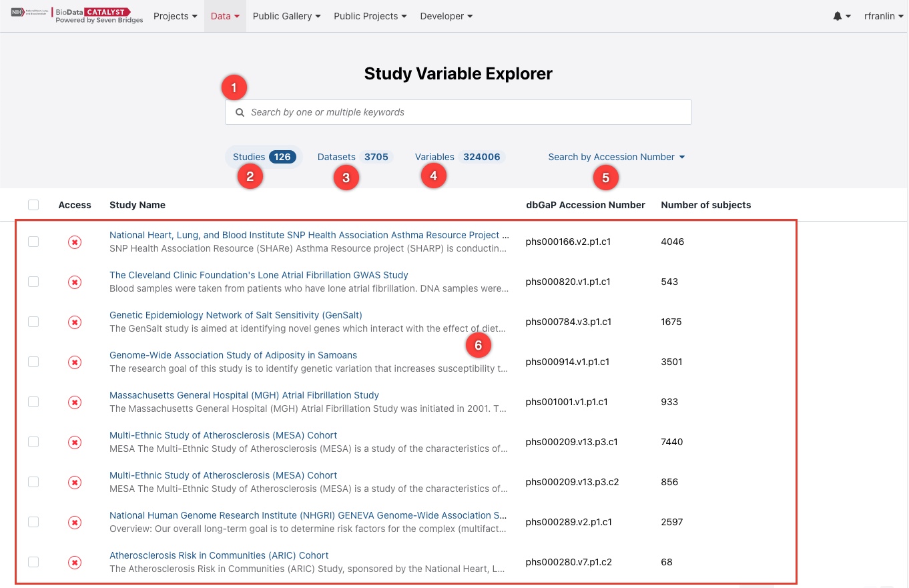Select the checkbox for MESA phs000209.v13.p3.c2
909x588 pixels.
(x=33, y=482)
